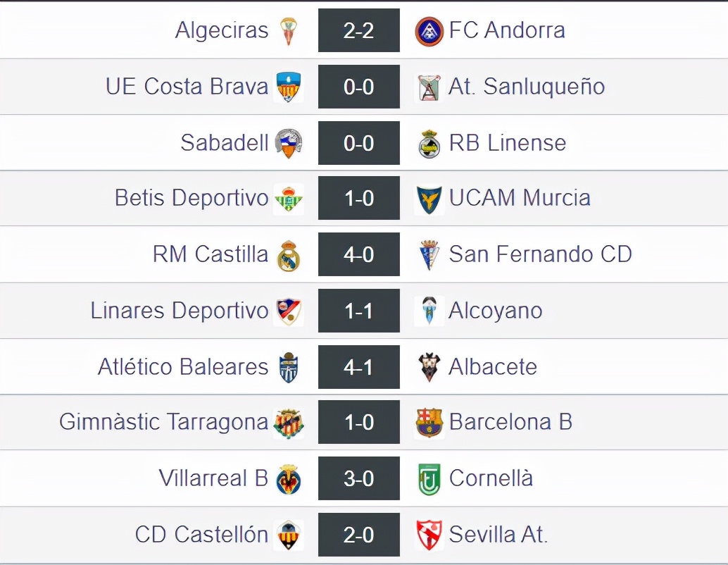Open the Gimnàstic Tarragona team link
Image resolution: width=728 pixels, height=565 pixels.
[163, 422]
